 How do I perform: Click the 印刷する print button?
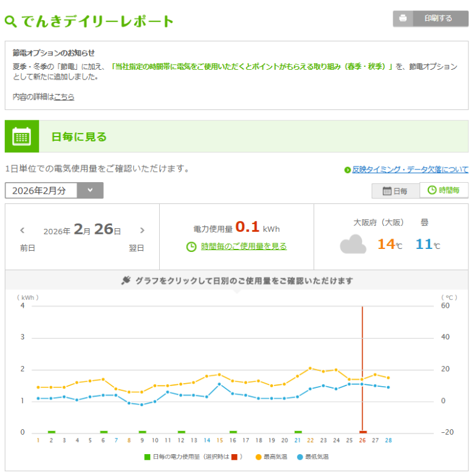(430, 18)
